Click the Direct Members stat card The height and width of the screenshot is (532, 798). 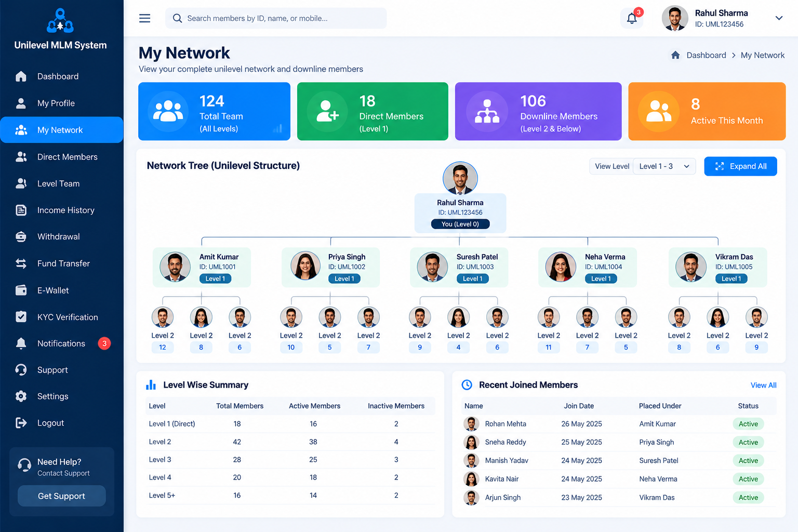(373, 111)
